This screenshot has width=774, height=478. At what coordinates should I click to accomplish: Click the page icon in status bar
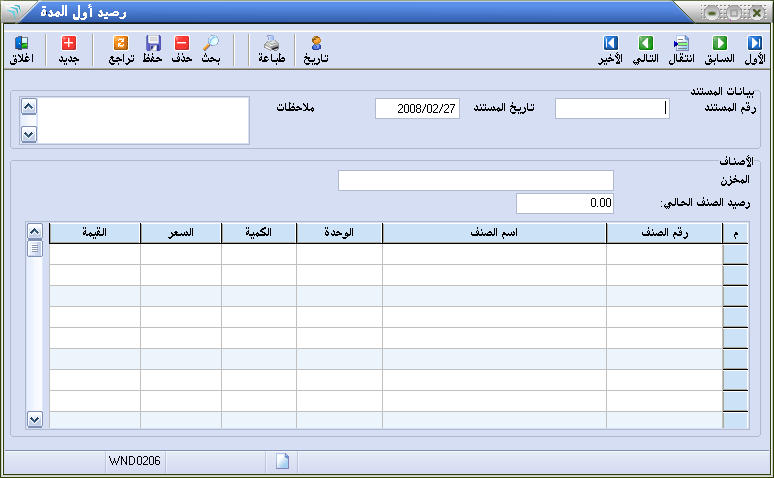pos(282,461)
